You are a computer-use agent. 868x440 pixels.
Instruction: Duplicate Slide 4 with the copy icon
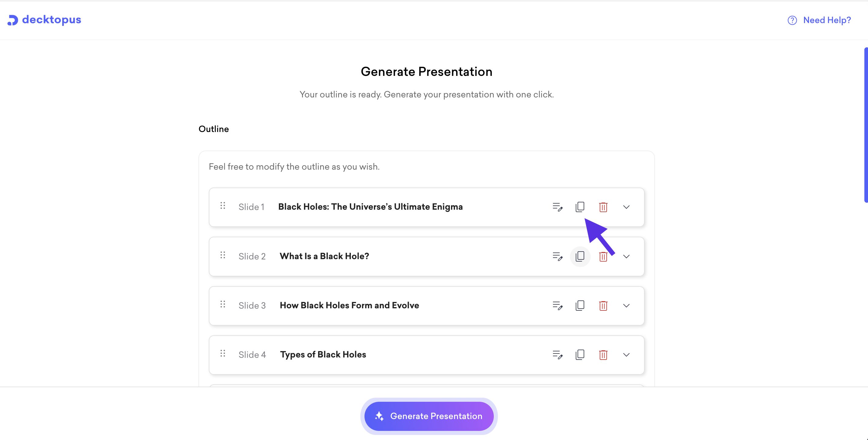580,354
